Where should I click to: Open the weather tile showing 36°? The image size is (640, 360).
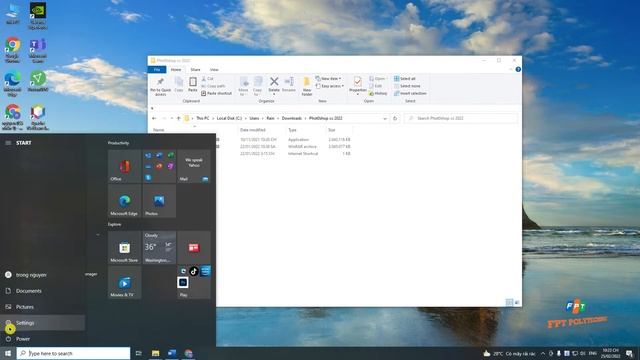coord(159,247)
